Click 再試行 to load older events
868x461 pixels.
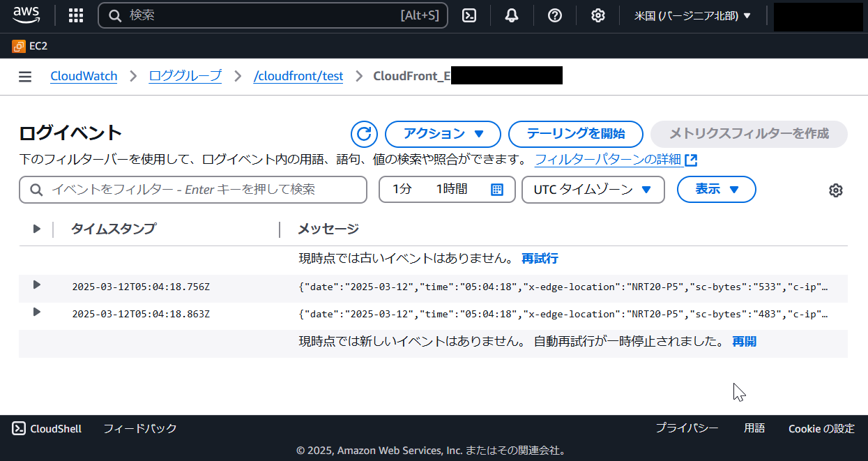point(540,258)
